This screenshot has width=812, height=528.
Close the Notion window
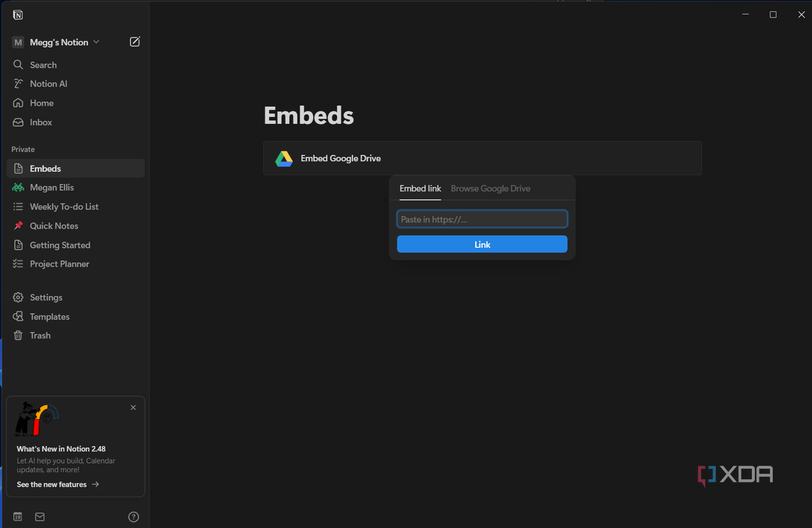point(801,14)
